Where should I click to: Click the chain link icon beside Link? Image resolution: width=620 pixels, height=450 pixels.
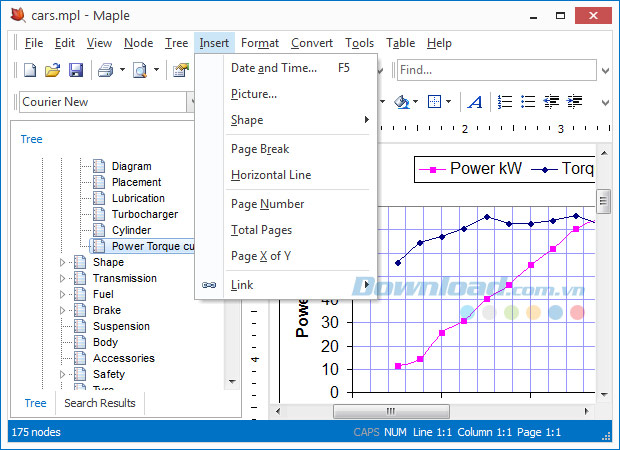click(x=209, y=285)
